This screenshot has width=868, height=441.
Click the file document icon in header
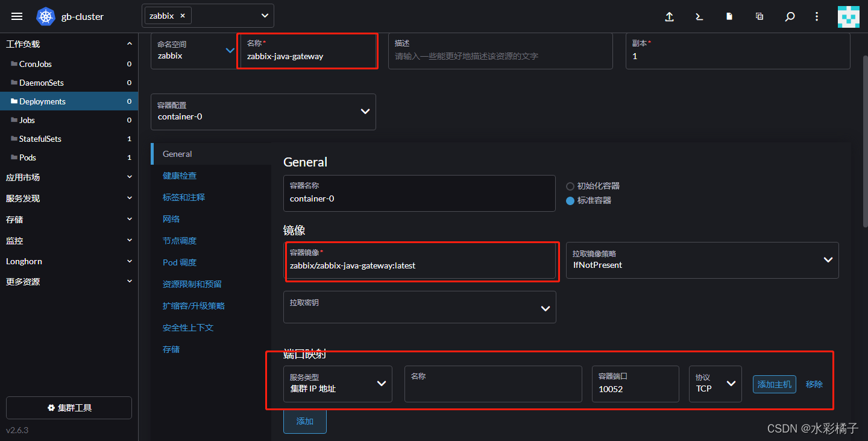(729, 17)
